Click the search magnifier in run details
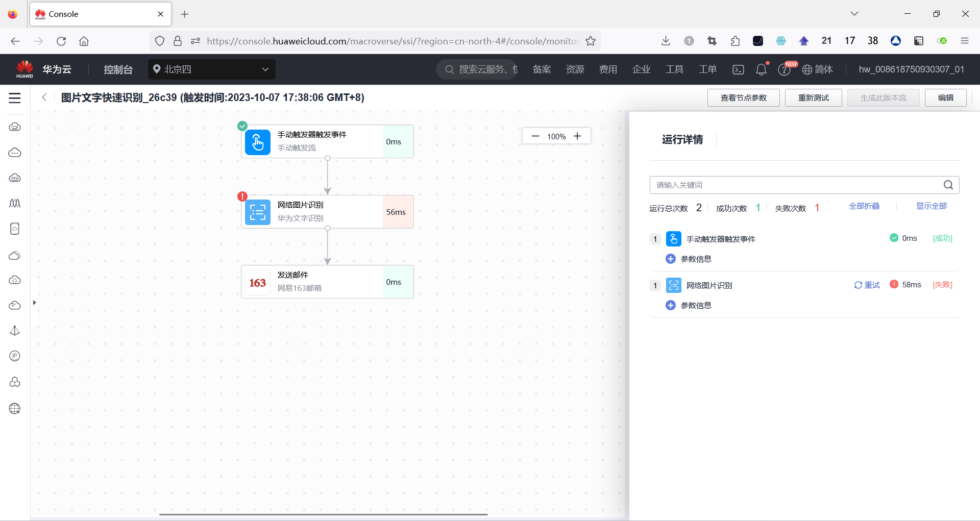The image size is (980, 521). pyautogui.click(x=948, y=185)
